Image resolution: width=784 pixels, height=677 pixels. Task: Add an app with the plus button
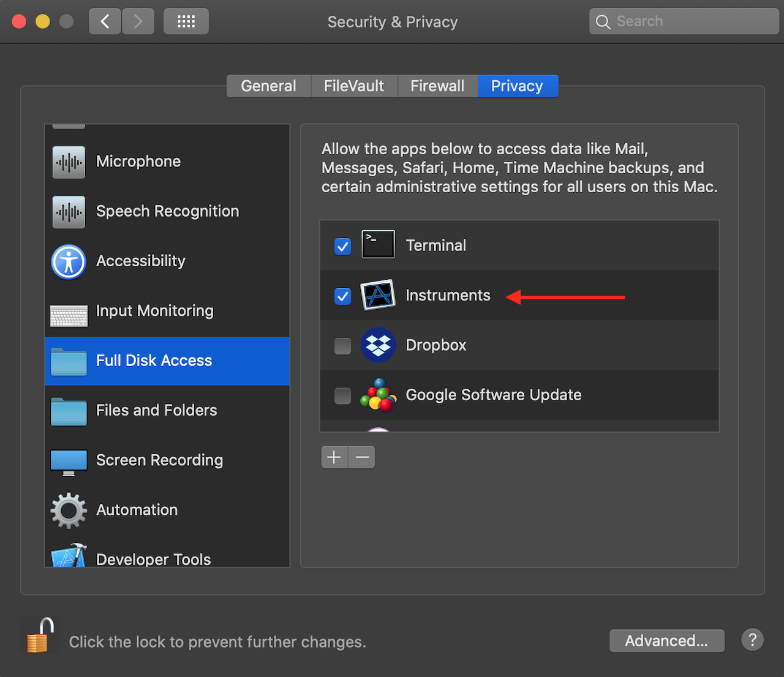[334, 457]
